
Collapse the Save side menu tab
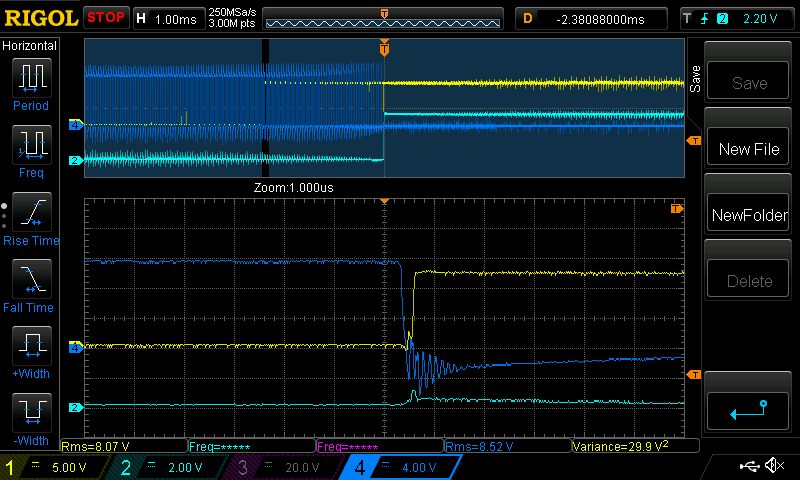click(x=695, y=75)
